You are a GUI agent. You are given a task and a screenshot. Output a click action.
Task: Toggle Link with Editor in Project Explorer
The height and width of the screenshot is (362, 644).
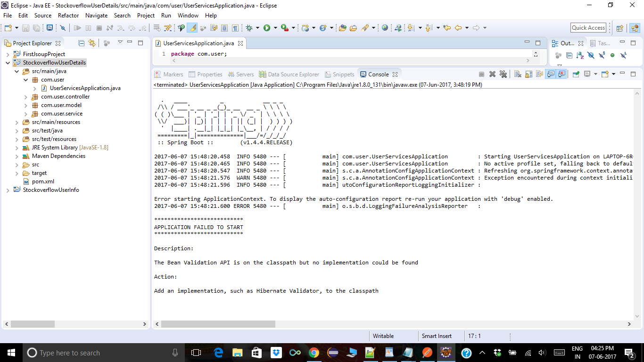(x=92, y=43)
